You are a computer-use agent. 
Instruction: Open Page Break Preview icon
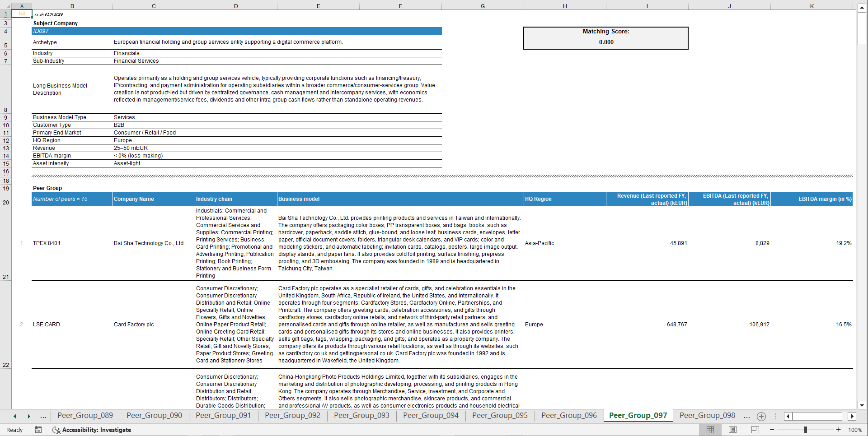point(754,430)
